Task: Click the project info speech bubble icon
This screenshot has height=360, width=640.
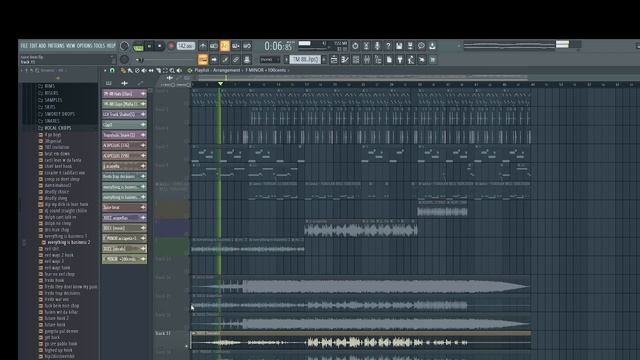Action: pyautogui.click(x=421, y=46)
